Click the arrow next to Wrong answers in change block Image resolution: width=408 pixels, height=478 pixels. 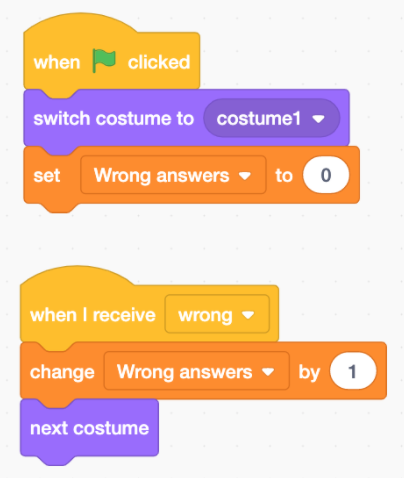pos(268,372)
